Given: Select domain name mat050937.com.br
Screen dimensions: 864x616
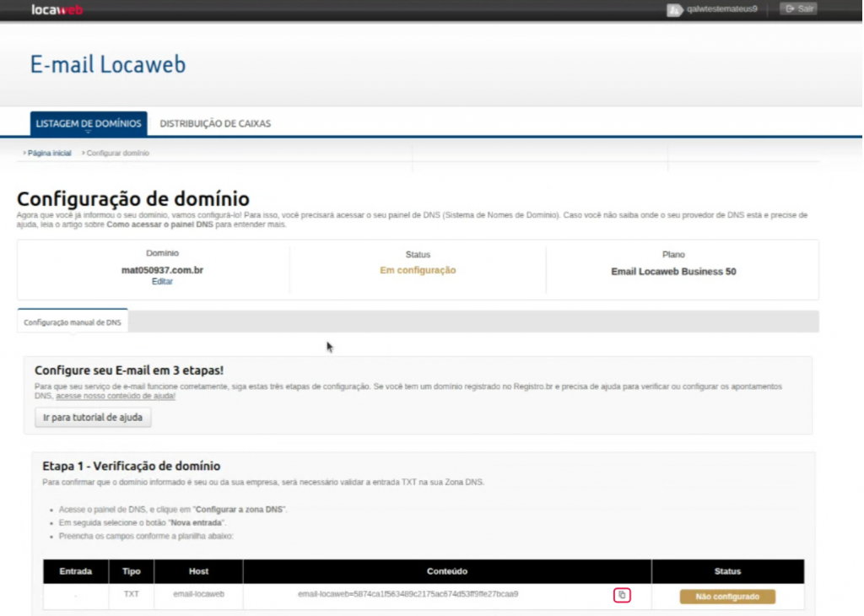Looking at the screenshot, I should click(x=163, y=270).
